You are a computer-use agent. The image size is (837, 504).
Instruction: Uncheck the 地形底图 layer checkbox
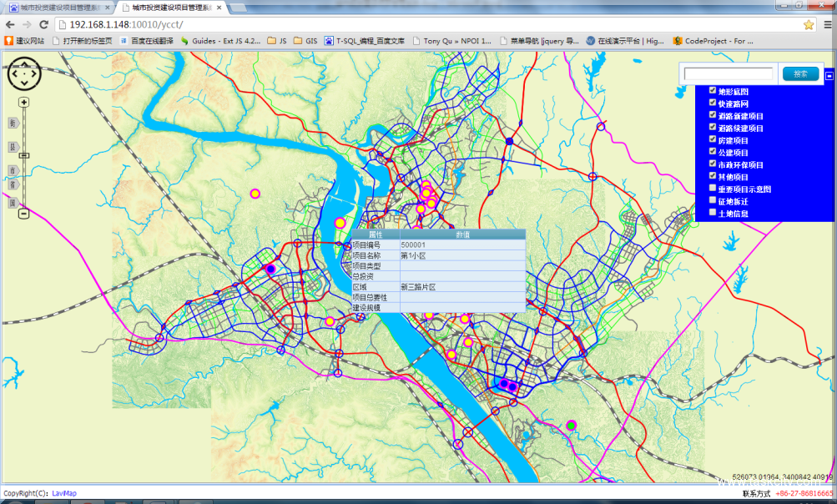coord(713,90)
